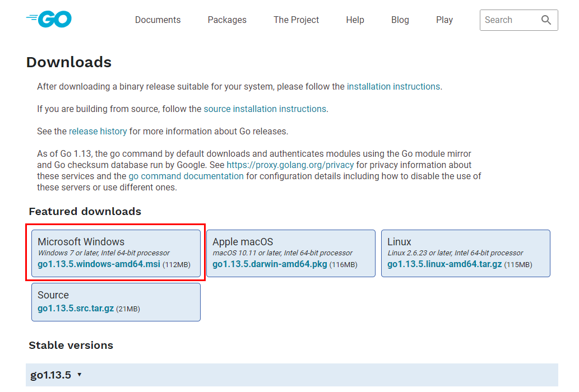
Task: Collapse the go1.13.5 versions arrow
Action: click(80, 375)
